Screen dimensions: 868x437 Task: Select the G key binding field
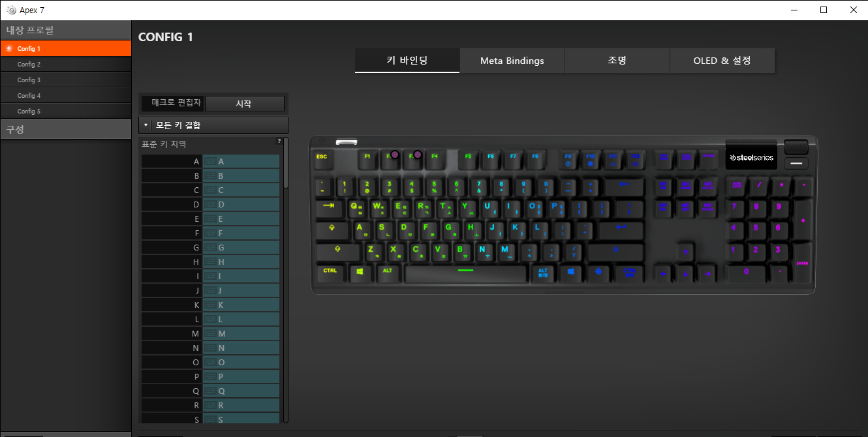[x=241, y=247]
